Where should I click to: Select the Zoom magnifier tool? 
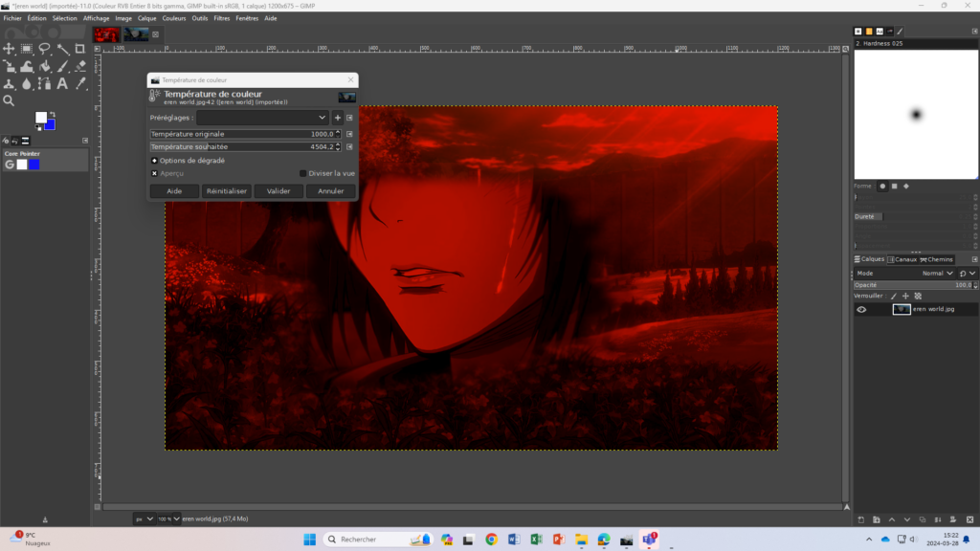tap(9, 100)
